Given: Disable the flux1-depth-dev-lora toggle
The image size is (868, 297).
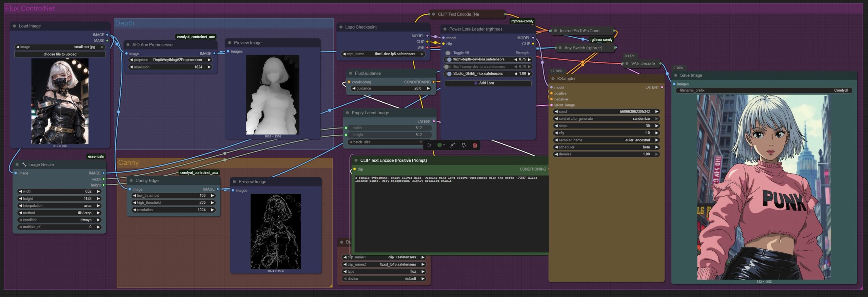Looking at the screenshot, I should pos(448,59).
